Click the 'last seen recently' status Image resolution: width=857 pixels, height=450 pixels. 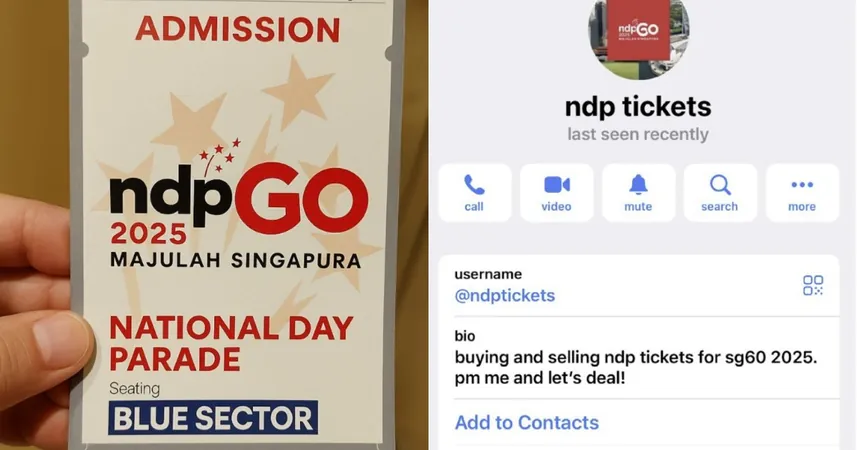pos(638,134)
